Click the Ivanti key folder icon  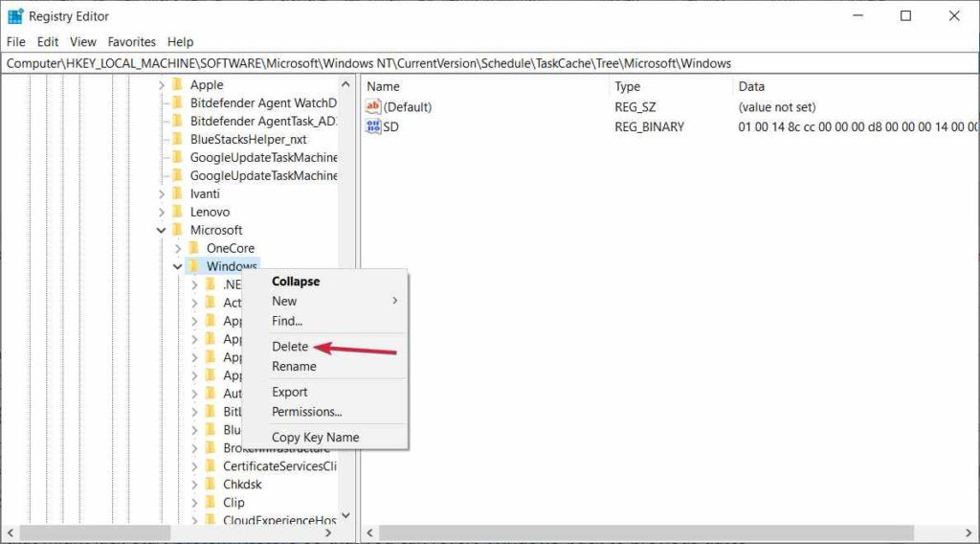pyautogui.click(x=177, y=193)
